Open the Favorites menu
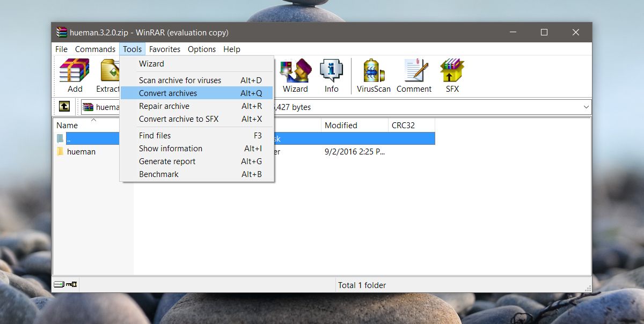 (165, 49)
